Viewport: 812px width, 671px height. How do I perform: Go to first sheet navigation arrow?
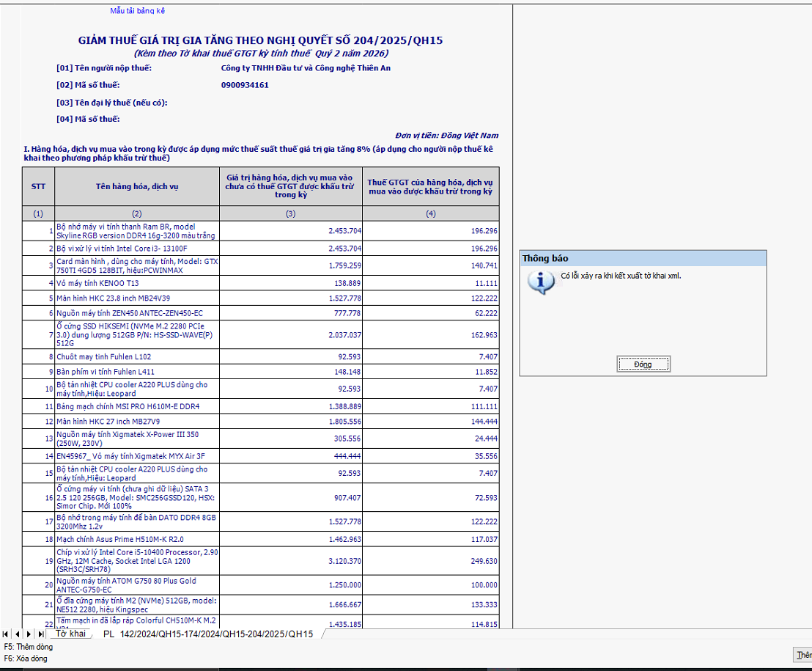(6, 634)
